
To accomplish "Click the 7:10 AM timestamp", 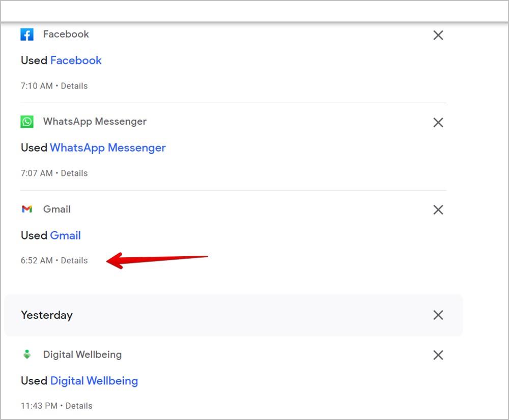I will (37, 86).
